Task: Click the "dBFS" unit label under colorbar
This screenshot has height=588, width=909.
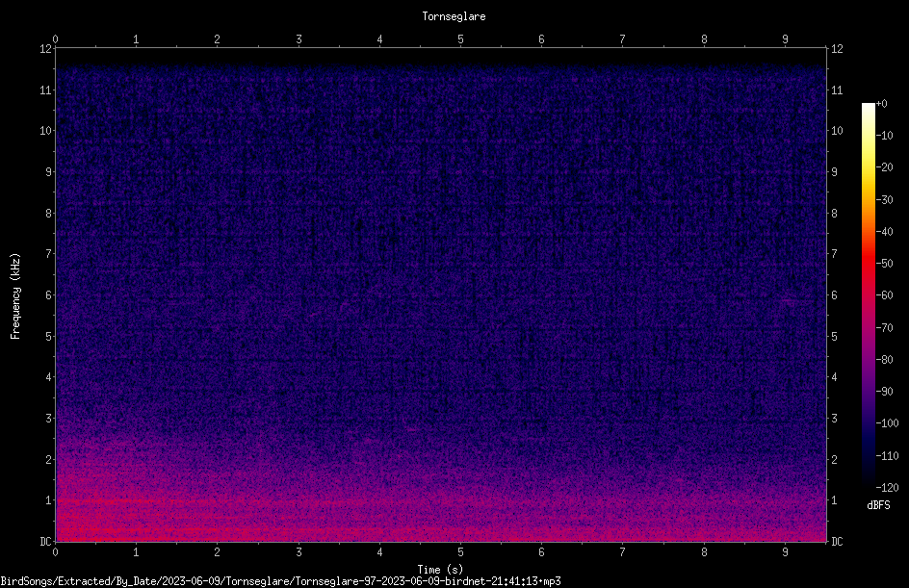Action: point(878,505)
